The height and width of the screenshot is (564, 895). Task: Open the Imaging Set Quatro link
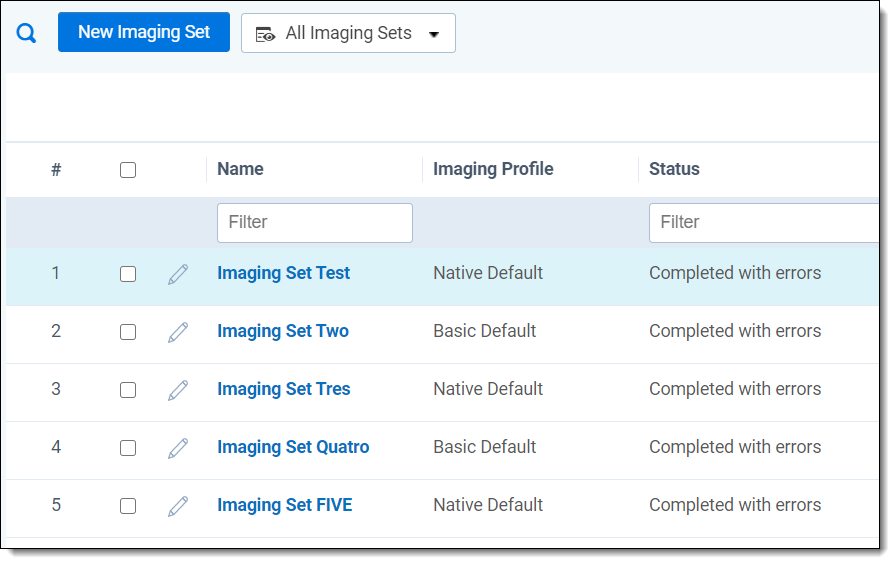click(293, 447)
